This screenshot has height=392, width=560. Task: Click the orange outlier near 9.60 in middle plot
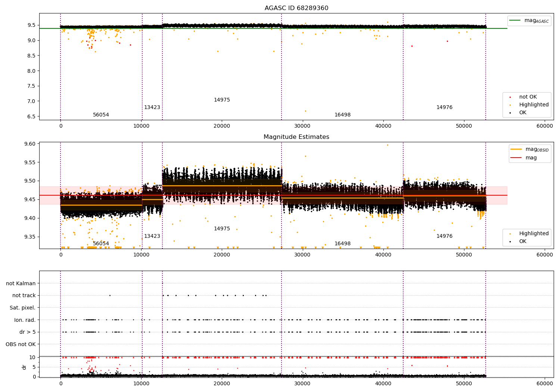388,145
